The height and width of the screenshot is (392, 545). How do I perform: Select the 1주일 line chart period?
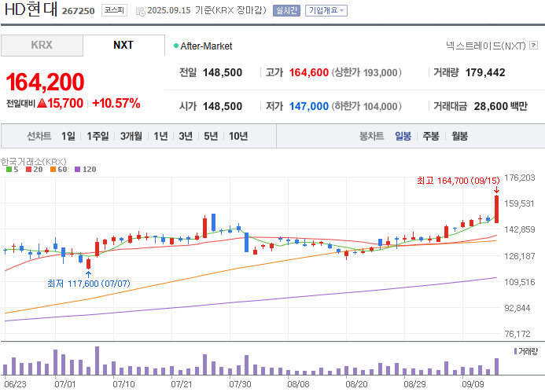(x=98, y=136)
